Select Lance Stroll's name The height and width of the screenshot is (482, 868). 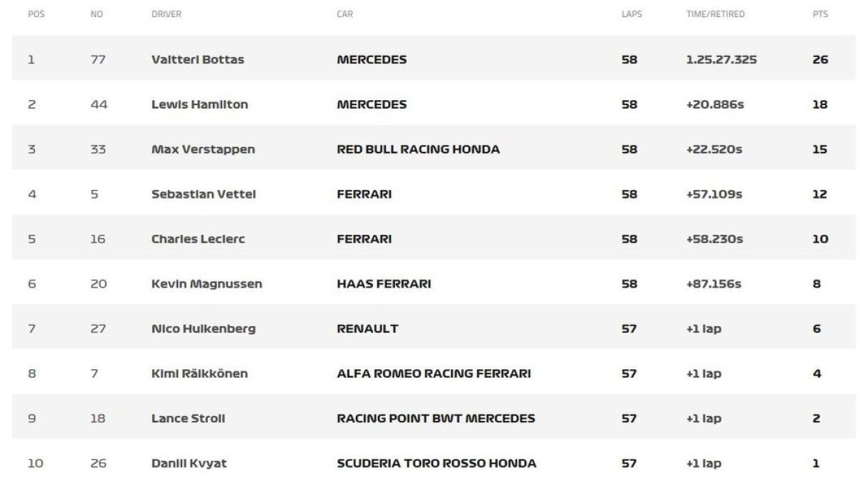tap(189, 419)
